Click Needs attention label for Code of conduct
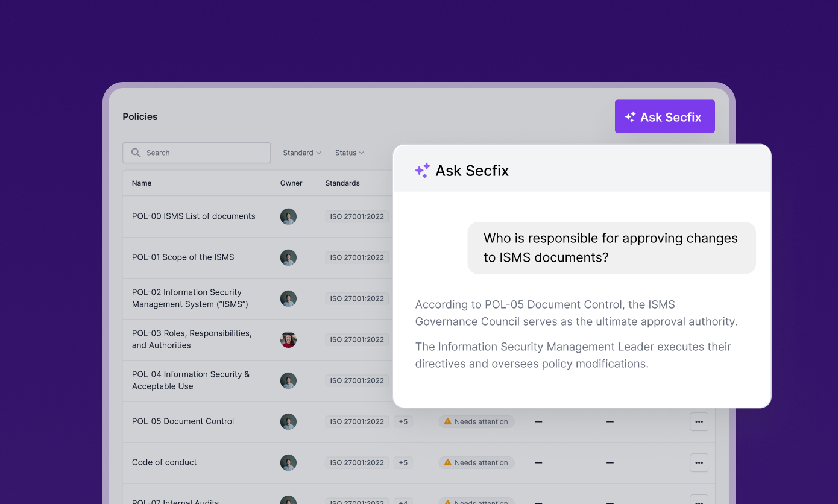This screenshot has height=504, width=838. coord(481,462)
